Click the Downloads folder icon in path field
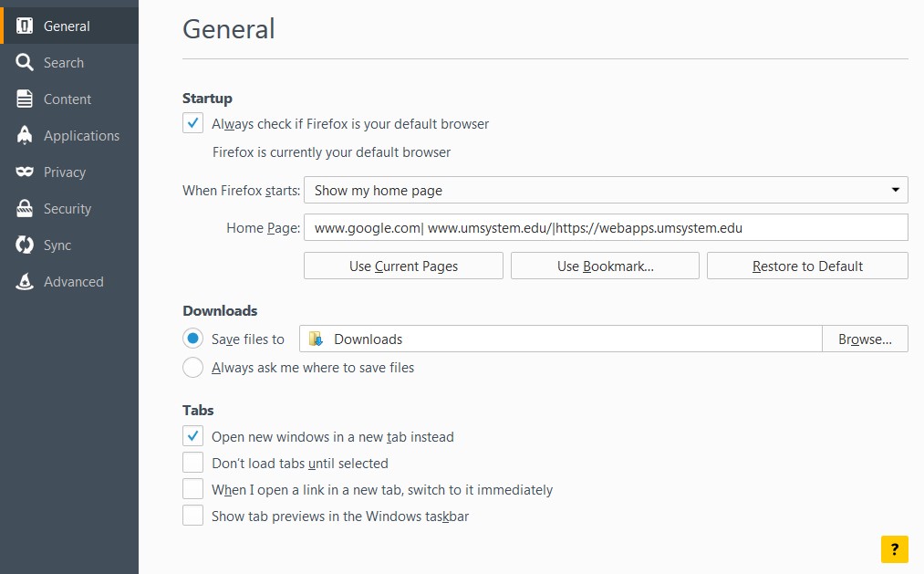The width and height of the screenshot is (924, 574). pyautogui.click(x=316, y=339)
